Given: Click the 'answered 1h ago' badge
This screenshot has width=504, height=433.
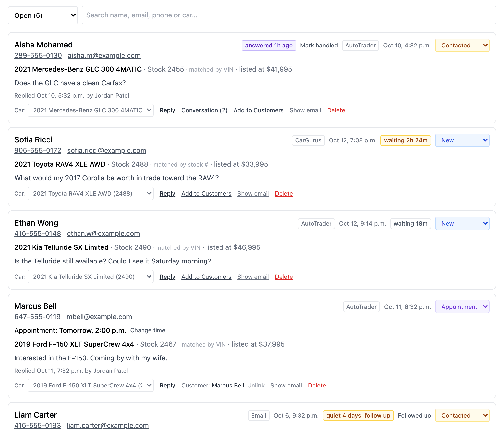Looking at the screenshot, I should point(269,46).
